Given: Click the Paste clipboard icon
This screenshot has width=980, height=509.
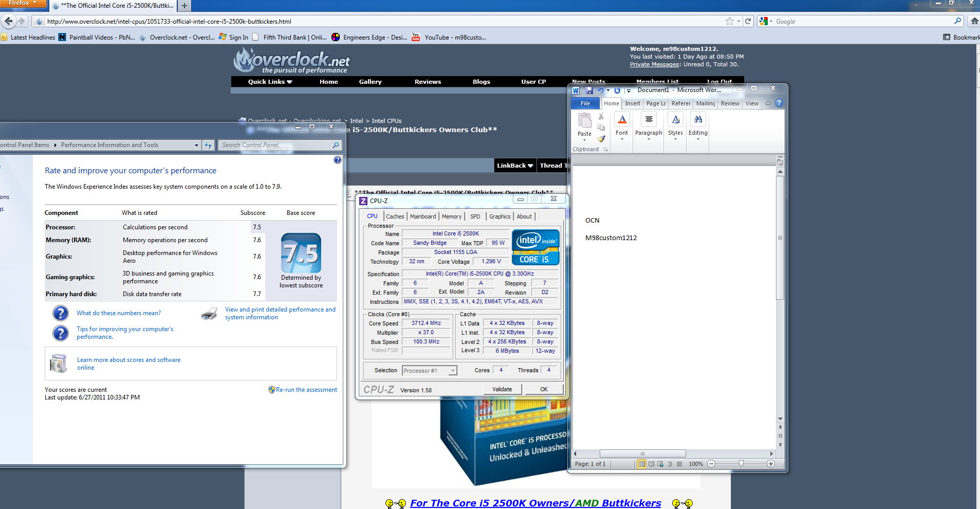Looking at the screenshot, I should pos(584,120).
